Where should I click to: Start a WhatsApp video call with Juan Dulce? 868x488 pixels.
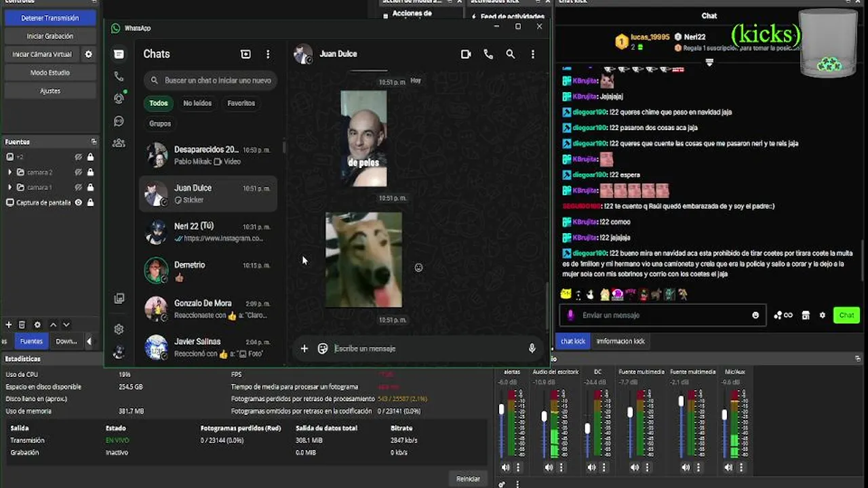point(466,54)
